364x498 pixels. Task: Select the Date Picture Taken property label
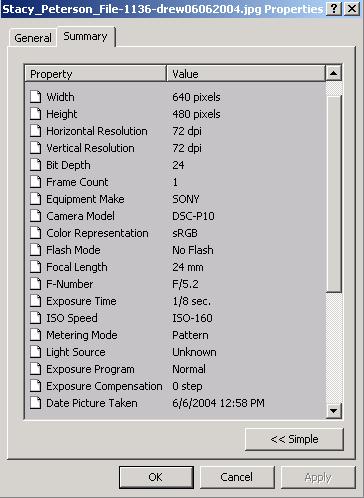point(92,403)
